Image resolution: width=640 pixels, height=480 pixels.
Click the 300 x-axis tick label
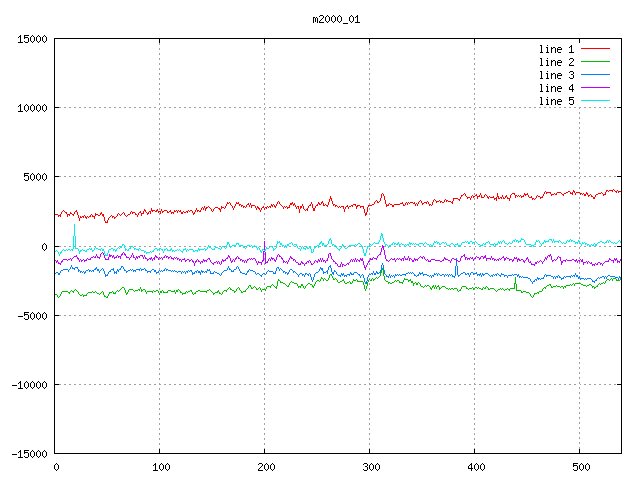click(370, 467)
